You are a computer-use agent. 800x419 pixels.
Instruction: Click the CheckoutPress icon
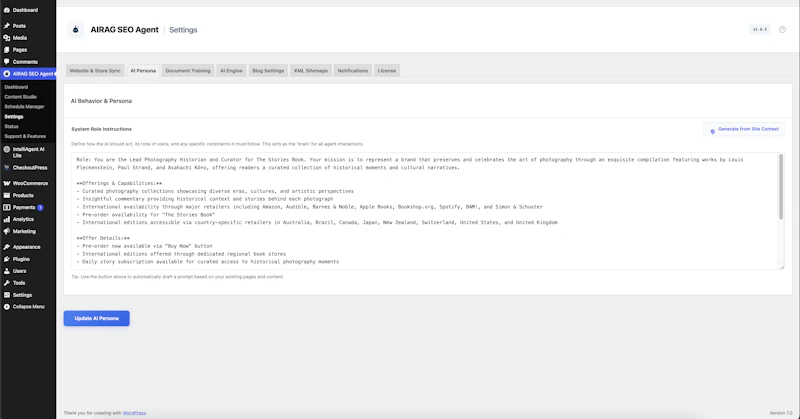[x=7, y=167]
